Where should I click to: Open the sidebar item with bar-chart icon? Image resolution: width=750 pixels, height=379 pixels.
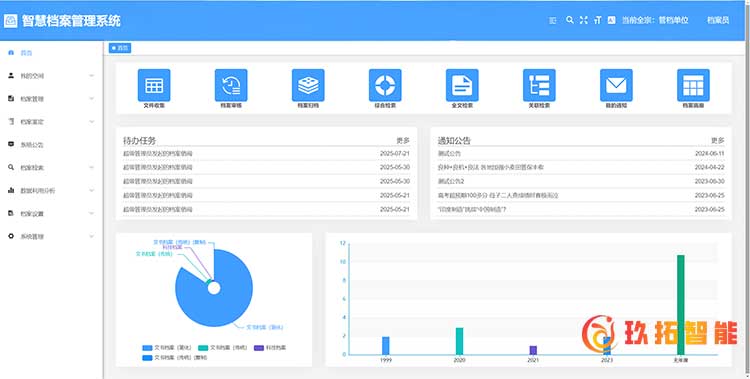(51, 190)
